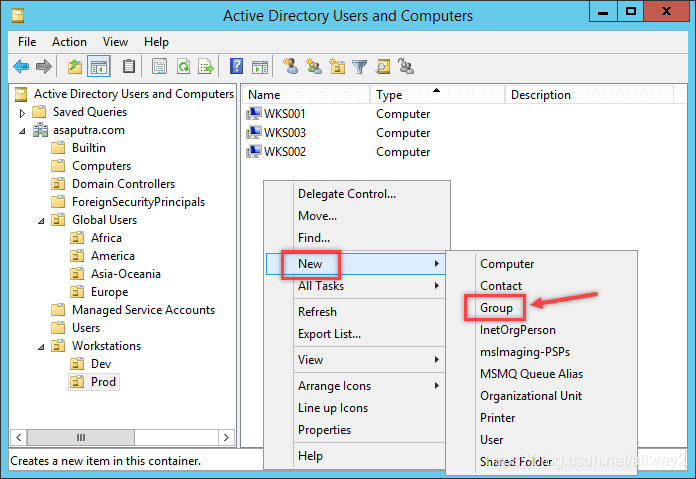Click the Paste clipboard toolbar icon
This screenshot has height=479, width=696.
coord(129,67)
